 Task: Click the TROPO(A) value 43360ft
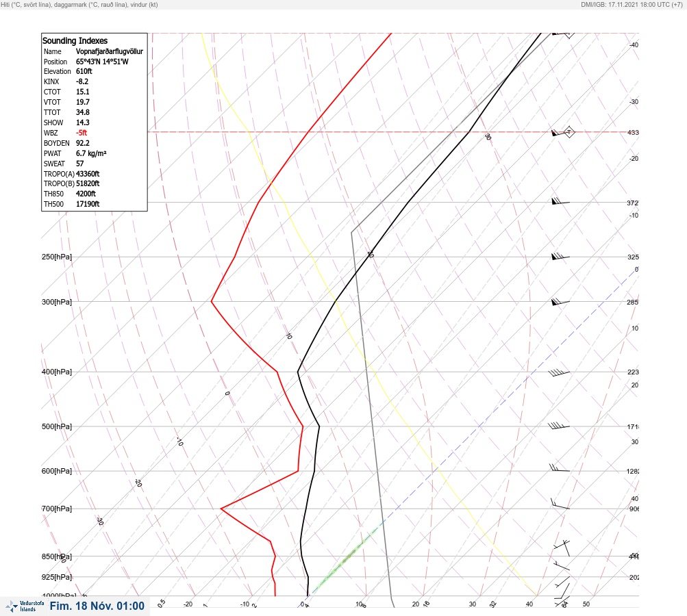pyautogui.click(x=88, y=174)
